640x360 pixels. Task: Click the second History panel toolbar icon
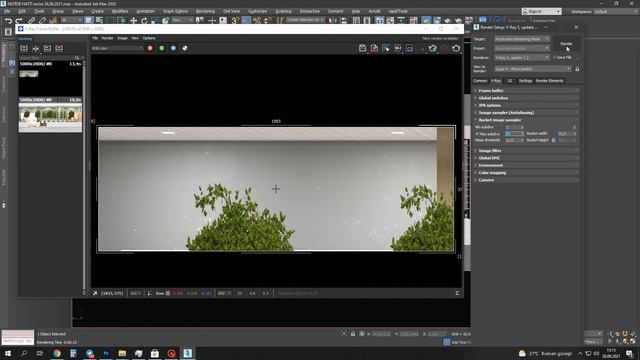click(x=36, y=48)
